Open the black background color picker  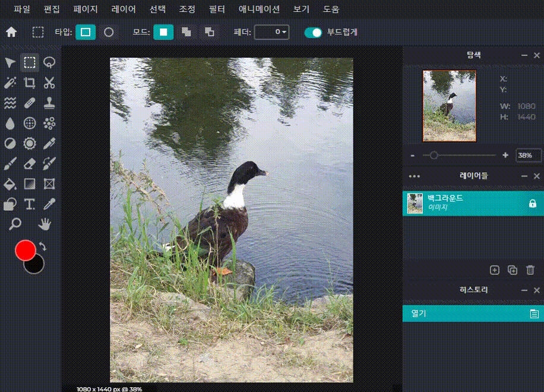[36, 267]
